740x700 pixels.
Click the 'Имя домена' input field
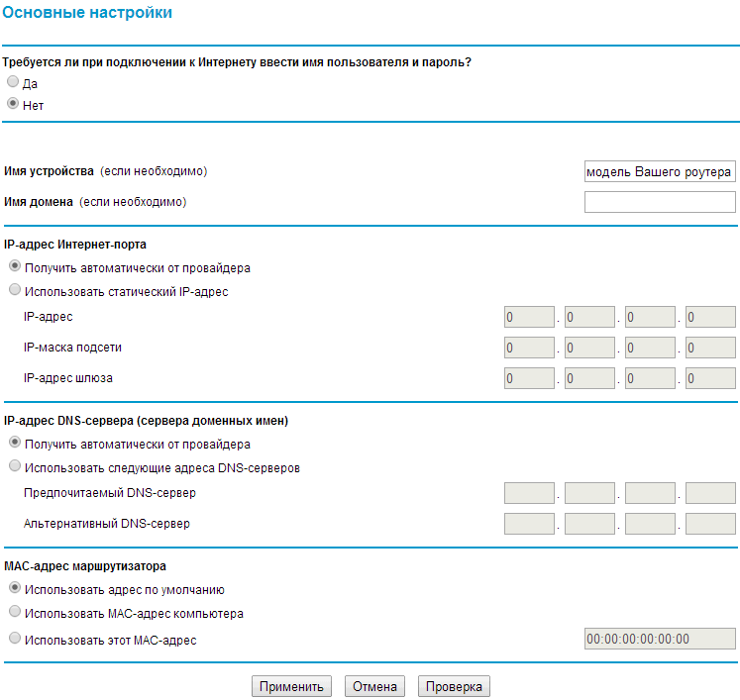coord(660,202)
